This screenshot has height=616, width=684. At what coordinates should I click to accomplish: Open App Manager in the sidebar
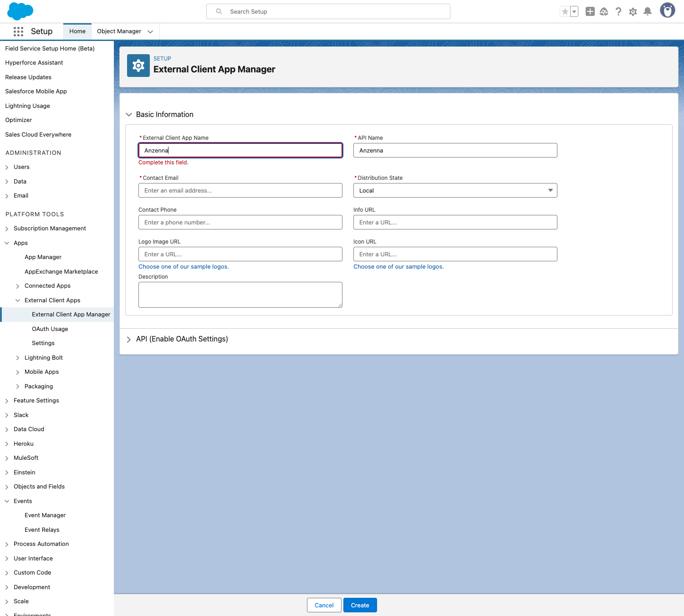[43, 257]
